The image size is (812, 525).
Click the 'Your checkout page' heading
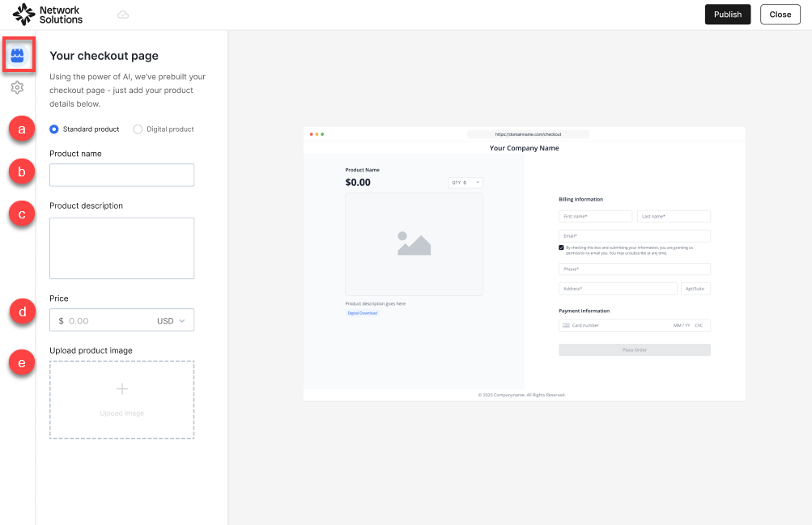point(104,56)
